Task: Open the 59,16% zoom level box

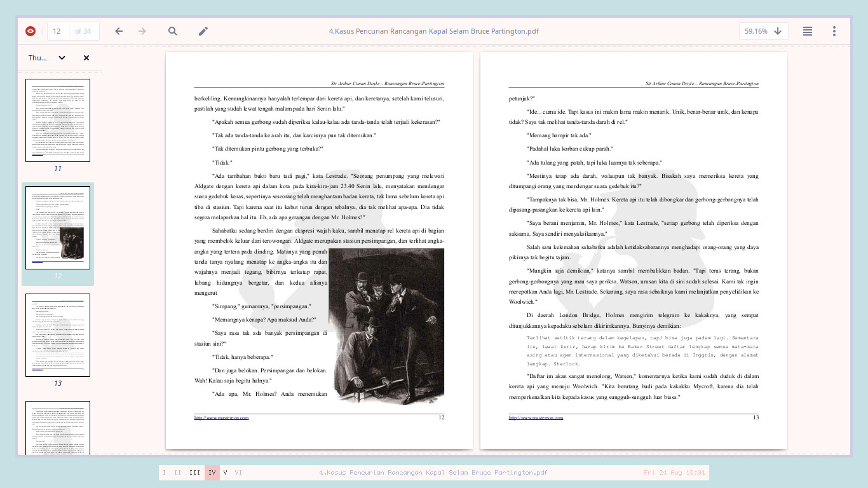Action: click(x=764, y=31)
